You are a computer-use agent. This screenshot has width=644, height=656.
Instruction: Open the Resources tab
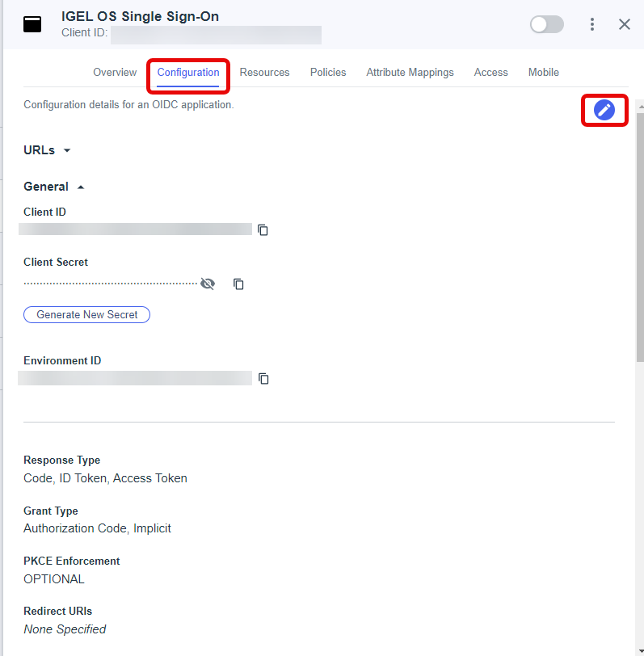click(264, 73)
